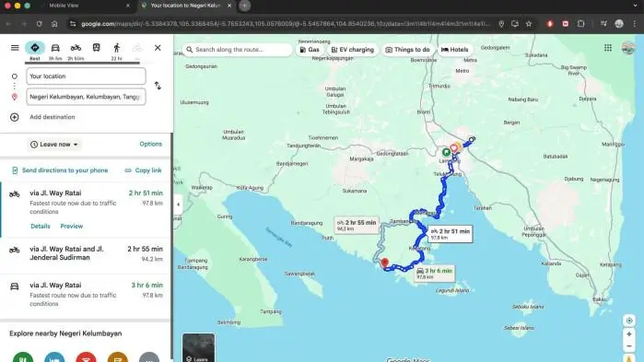
Task: Explore nearby orange category icon
Action: point(118,357)
